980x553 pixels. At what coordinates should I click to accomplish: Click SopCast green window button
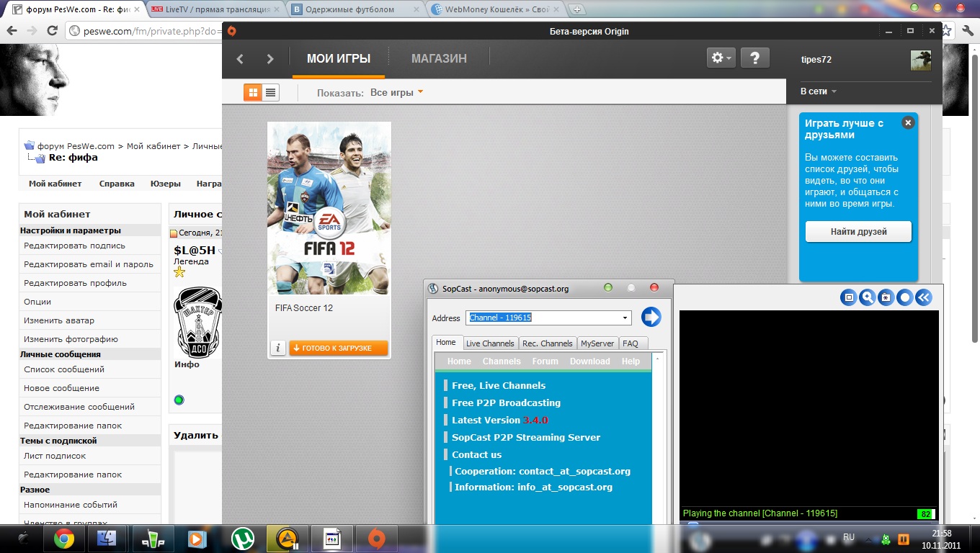(608, 288)
